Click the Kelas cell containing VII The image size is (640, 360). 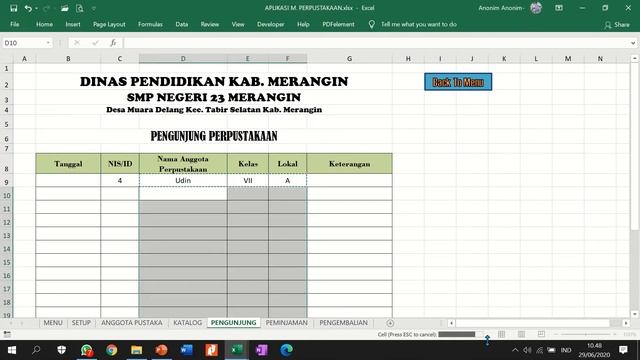(248, 180)
